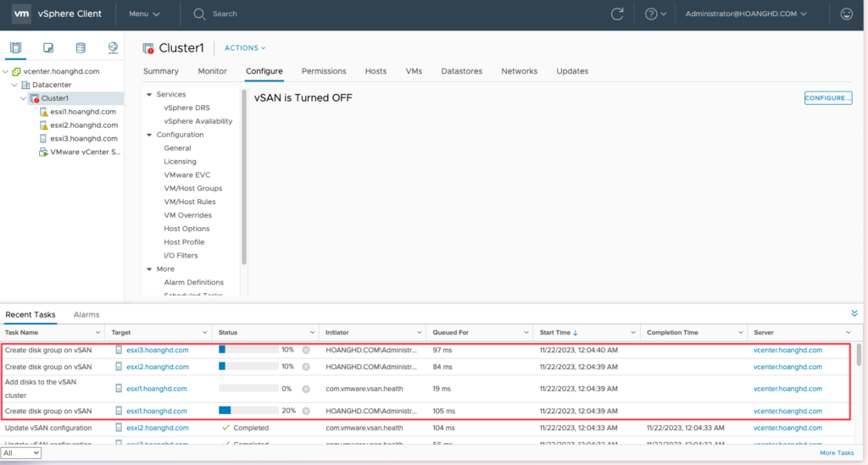Click the 10% progress bar for esxi3
Screen dimensions: 868x465
tap(248, 350)
